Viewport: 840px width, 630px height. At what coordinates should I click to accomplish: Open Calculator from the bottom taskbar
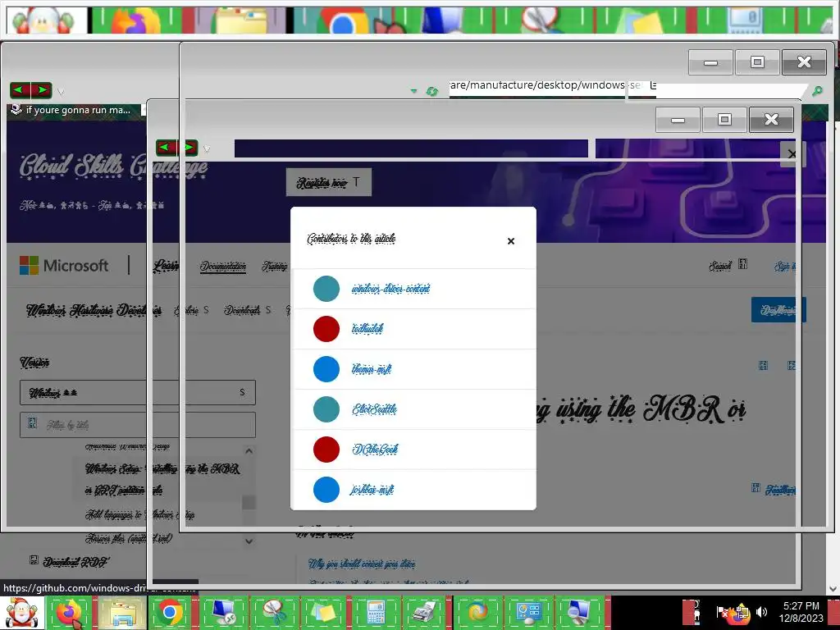click(376, 612)
